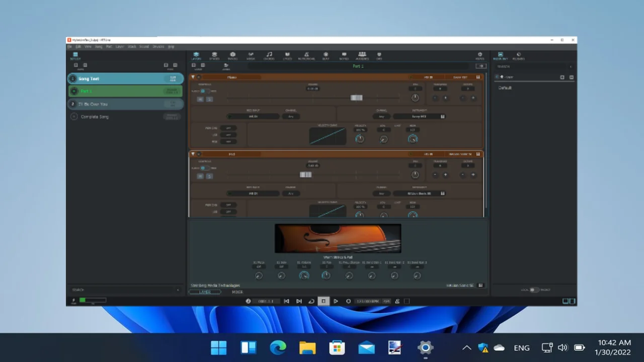Click save icon in Piano layer header
The width and height of the screenshot is (644, 362).
tap(478, 77)
